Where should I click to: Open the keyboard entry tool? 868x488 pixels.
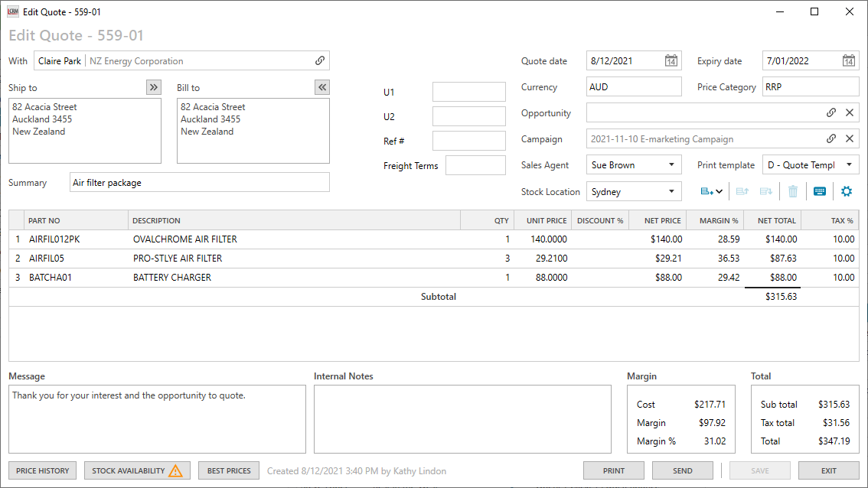[817, 191]
